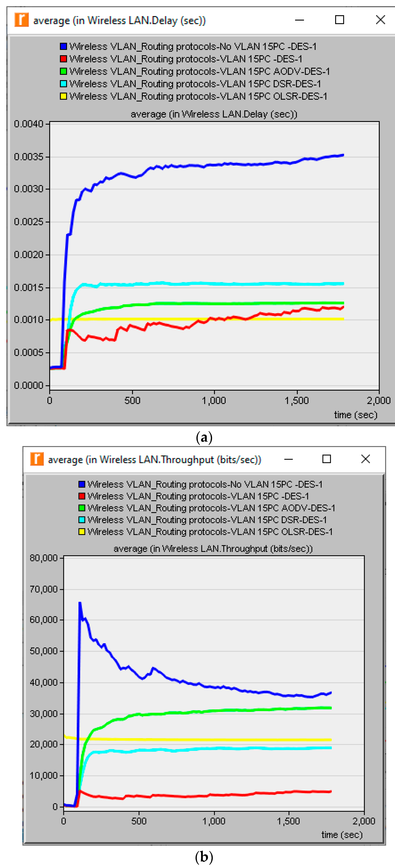Screen dimensions: 395x868
Task: Click yellow OLSR swatch in Throughput legend
Action: (x=82, y=531)
